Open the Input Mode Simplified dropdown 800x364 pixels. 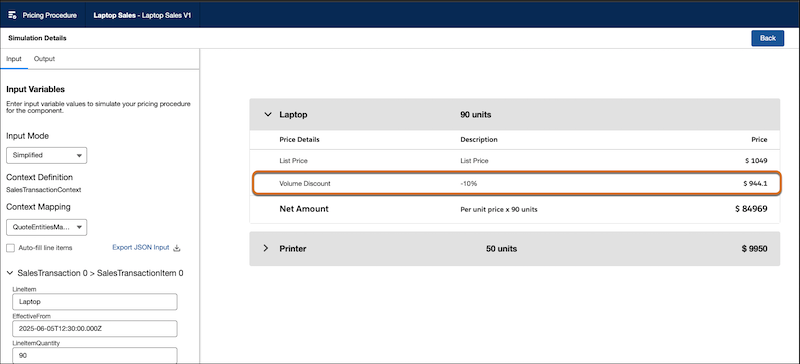tap(46, 155)
